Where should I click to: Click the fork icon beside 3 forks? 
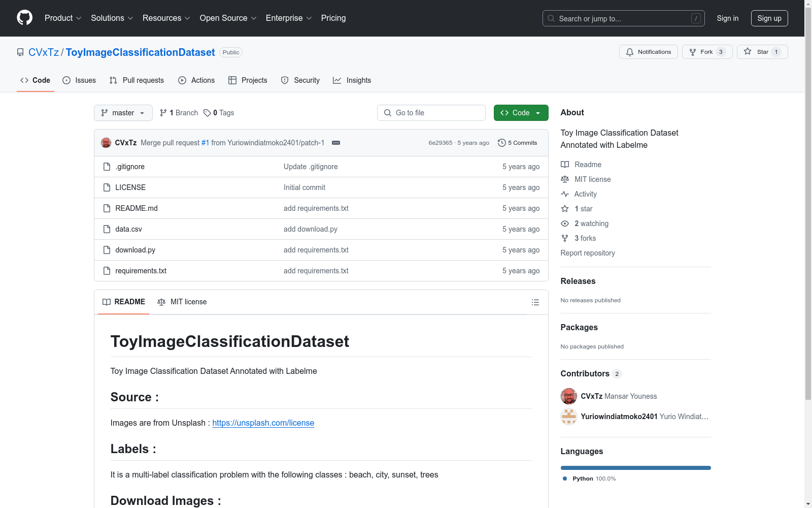(565, 238)
